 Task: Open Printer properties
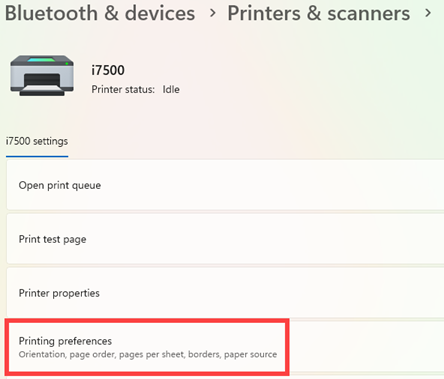click(x=225, y=293)
